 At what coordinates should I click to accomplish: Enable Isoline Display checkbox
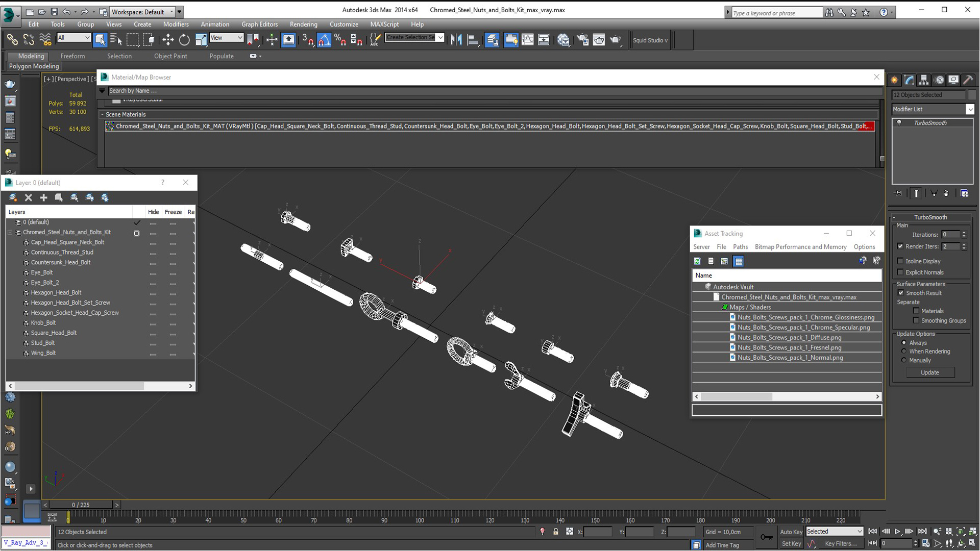point(900,261)
